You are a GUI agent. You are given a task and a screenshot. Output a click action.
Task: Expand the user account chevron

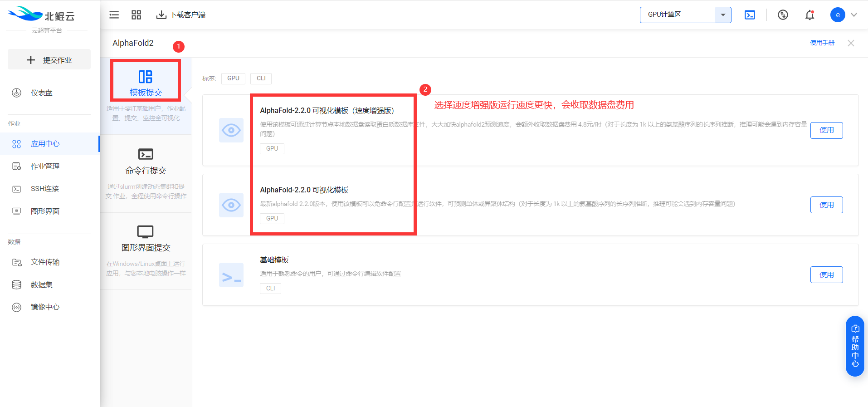pos(854,15)
